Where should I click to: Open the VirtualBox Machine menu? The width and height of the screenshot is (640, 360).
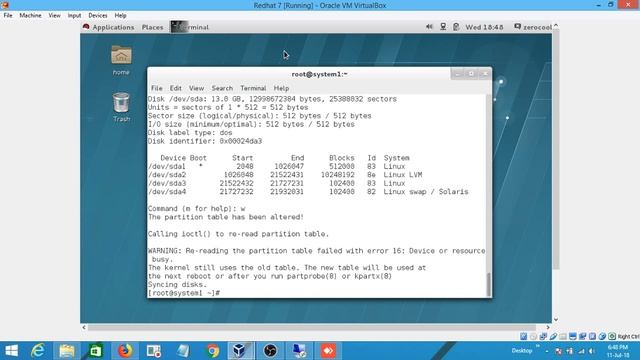coord(30,16)
